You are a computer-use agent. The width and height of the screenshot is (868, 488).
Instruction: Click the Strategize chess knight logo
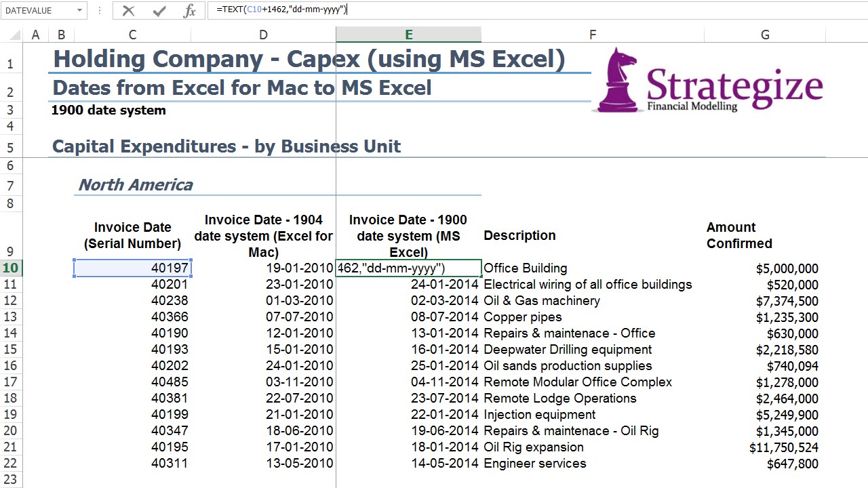click(x=617, y=79)
